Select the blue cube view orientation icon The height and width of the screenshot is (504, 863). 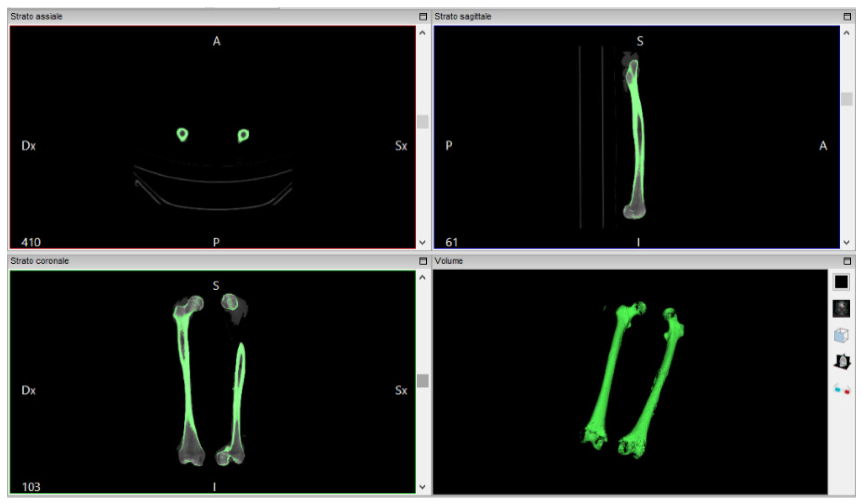click(841, 335)
